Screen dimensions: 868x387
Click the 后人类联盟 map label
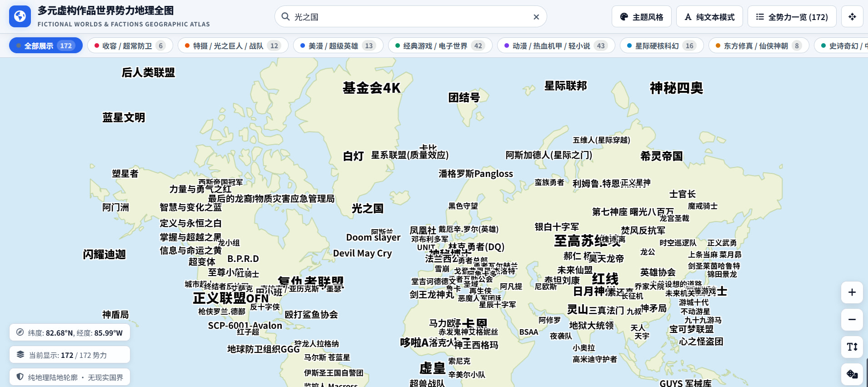pyautogui.click(x=148, y=73)
